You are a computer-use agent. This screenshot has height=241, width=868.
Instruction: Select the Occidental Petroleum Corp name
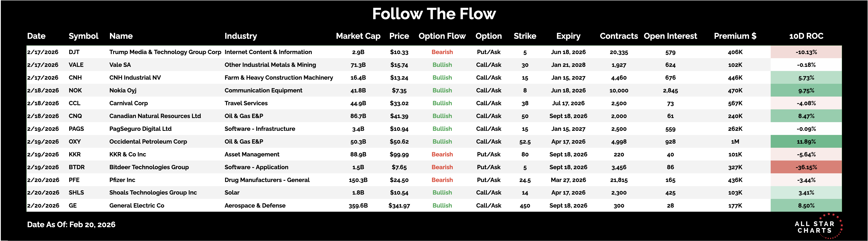tap(148, 142)
